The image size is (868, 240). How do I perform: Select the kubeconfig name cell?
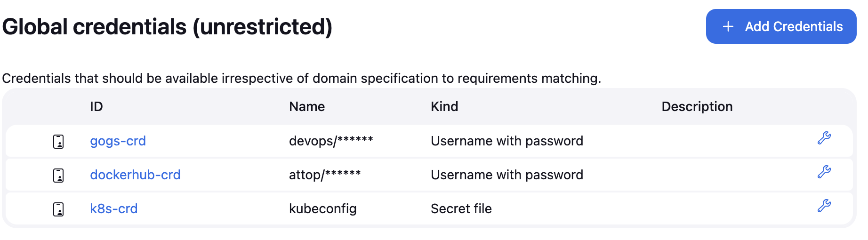322,208
